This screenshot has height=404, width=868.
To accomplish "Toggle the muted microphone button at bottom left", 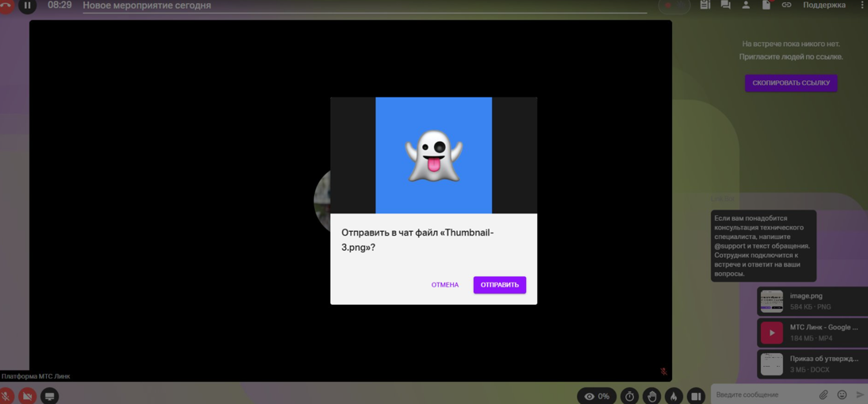I will [x=6, y=396].
